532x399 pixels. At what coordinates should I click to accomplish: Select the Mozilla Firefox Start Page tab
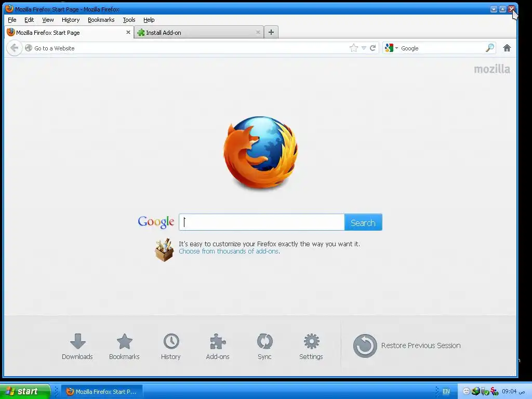pyautogui.click(x=69, y=32)
